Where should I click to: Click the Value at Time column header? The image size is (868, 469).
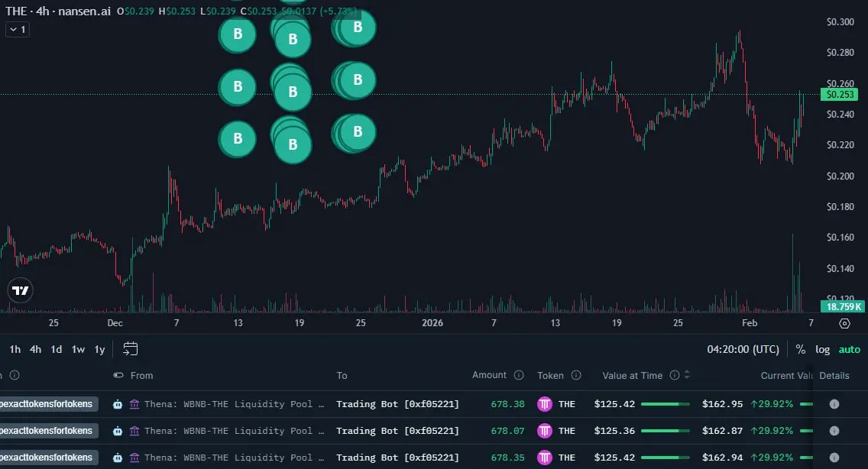[632, 375]
